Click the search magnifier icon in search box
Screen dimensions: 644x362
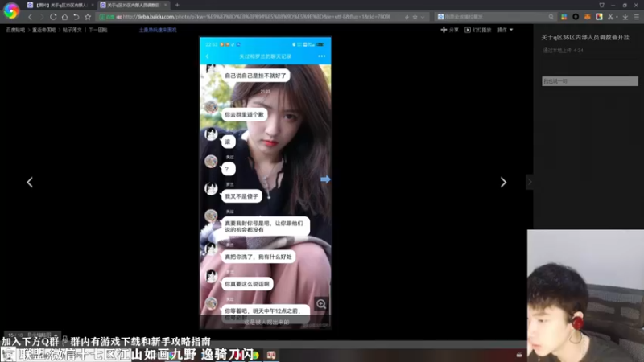pyautogui.click(x=551, y=17)
